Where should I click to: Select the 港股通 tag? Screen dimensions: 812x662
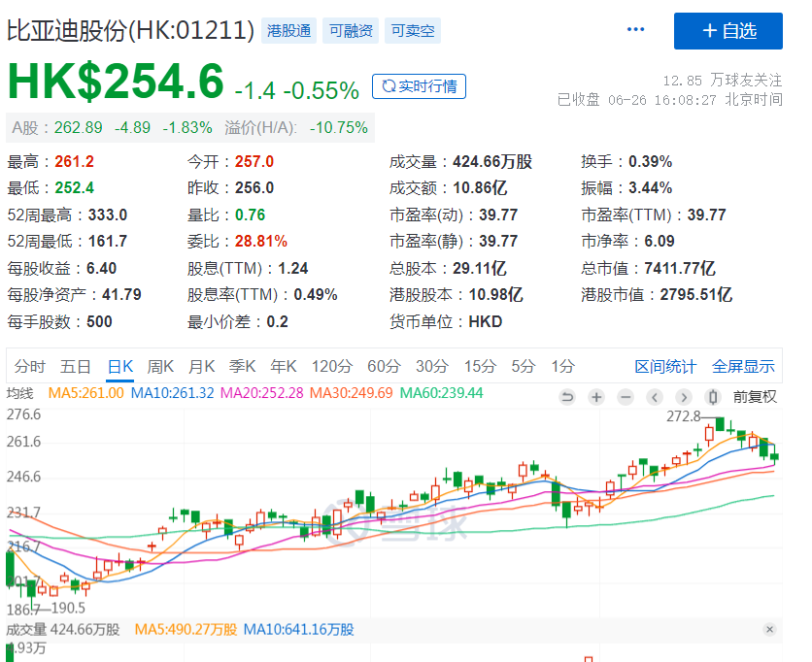(x=289, y=30)
